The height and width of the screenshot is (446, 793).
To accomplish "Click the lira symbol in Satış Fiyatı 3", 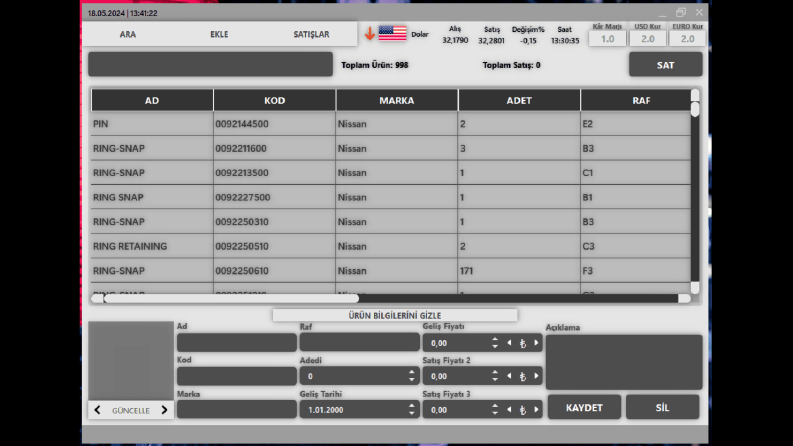I will (522, 410).
